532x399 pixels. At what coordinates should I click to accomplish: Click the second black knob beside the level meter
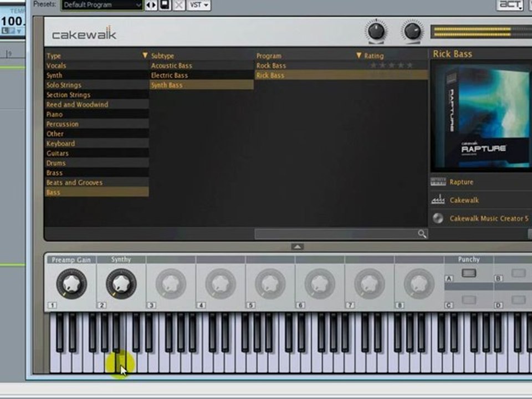(412, 32)
